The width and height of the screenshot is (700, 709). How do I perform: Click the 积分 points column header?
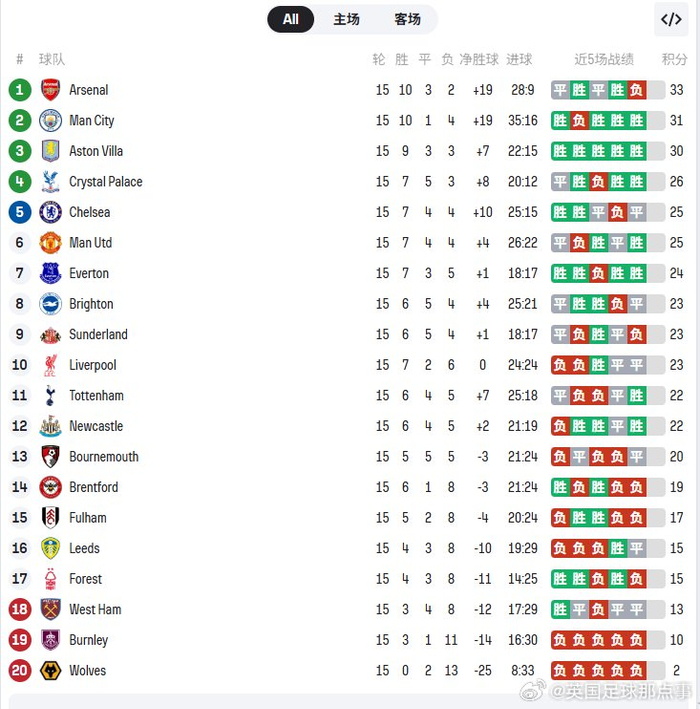point(675,60)
